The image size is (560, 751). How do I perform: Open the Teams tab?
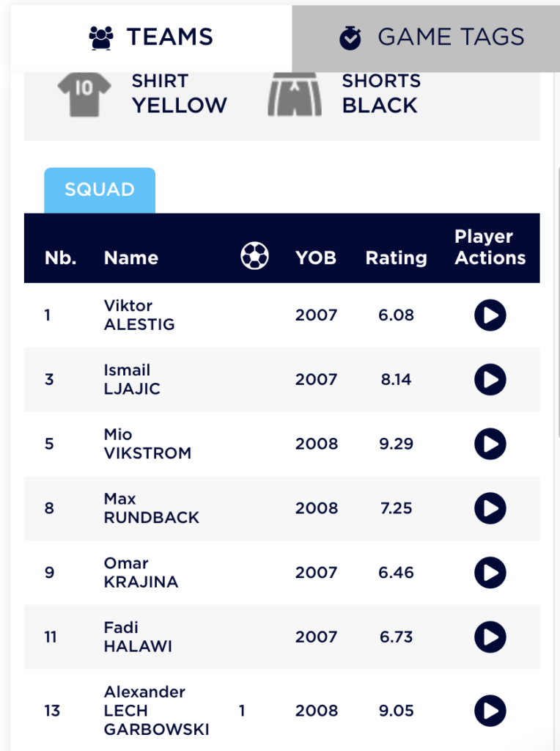coord(151,38)
